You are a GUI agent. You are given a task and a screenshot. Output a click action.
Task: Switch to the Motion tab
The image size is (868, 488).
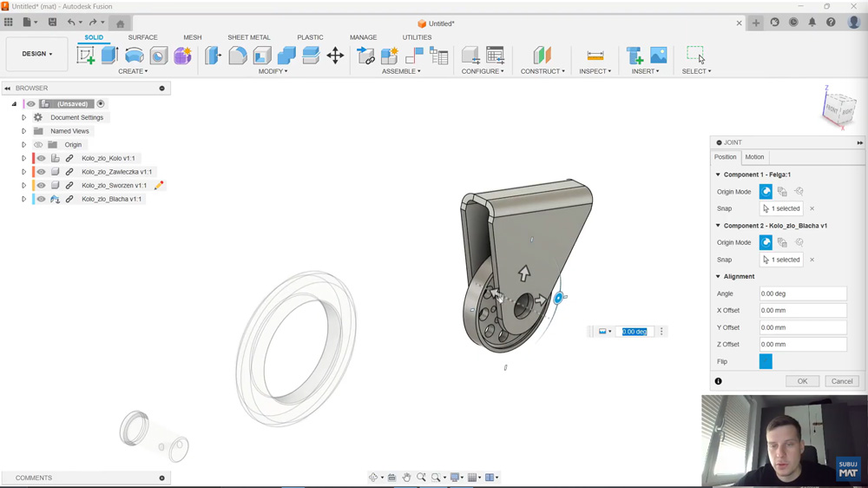point(754,157)
